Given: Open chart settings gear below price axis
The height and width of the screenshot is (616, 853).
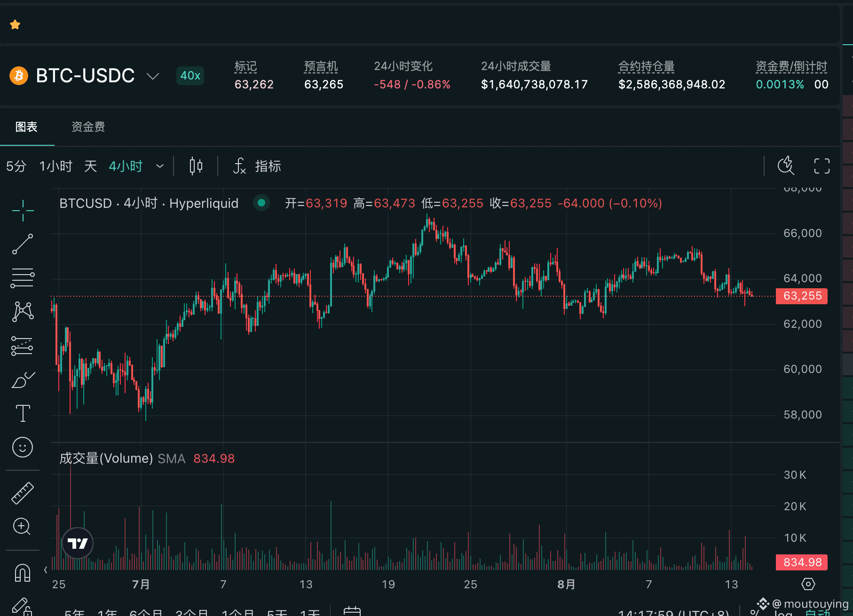Looking at the screenshot, I should (808, 584).
